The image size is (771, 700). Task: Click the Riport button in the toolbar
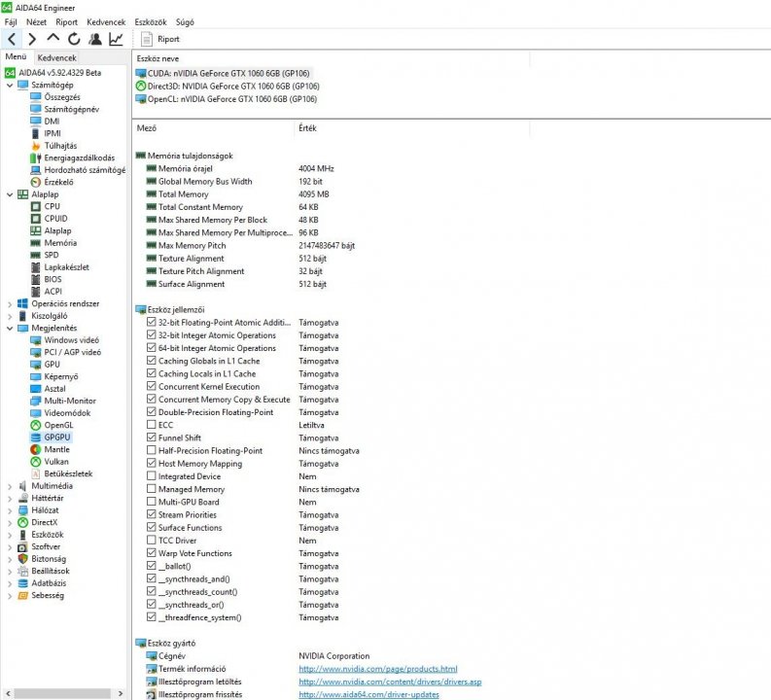(x=160, y=39)
